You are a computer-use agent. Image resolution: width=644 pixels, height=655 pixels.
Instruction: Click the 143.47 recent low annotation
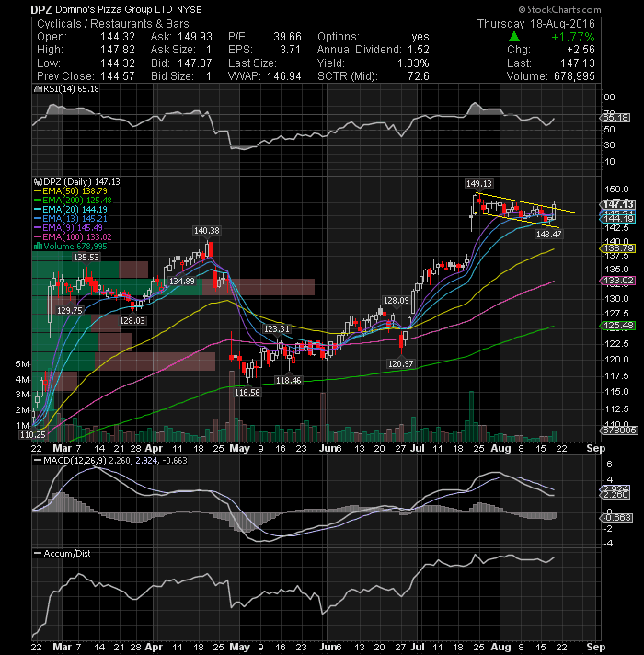548,235
